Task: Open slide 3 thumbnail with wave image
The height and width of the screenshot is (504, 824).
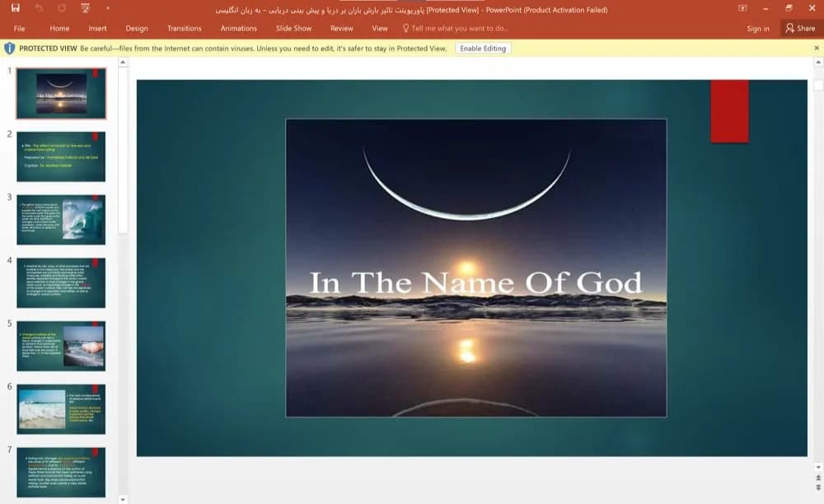Action: pyautogui.click(x=61, y=219)
